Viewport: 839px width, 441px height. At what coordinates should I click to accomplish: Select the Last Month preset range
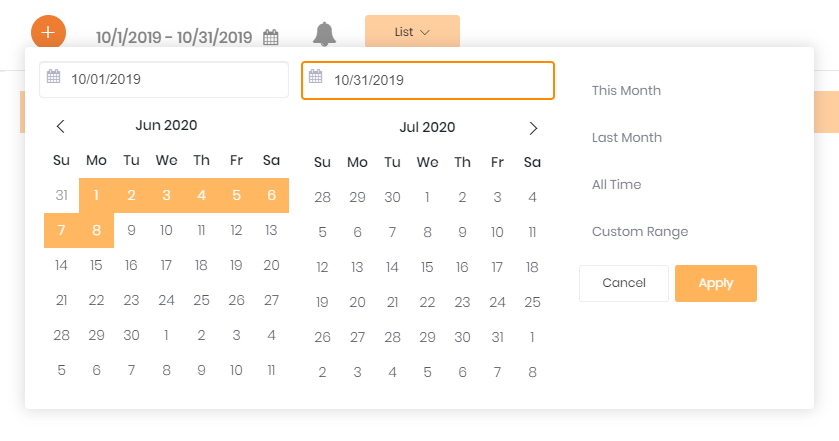pyautogui.click(x=627, y=138)
